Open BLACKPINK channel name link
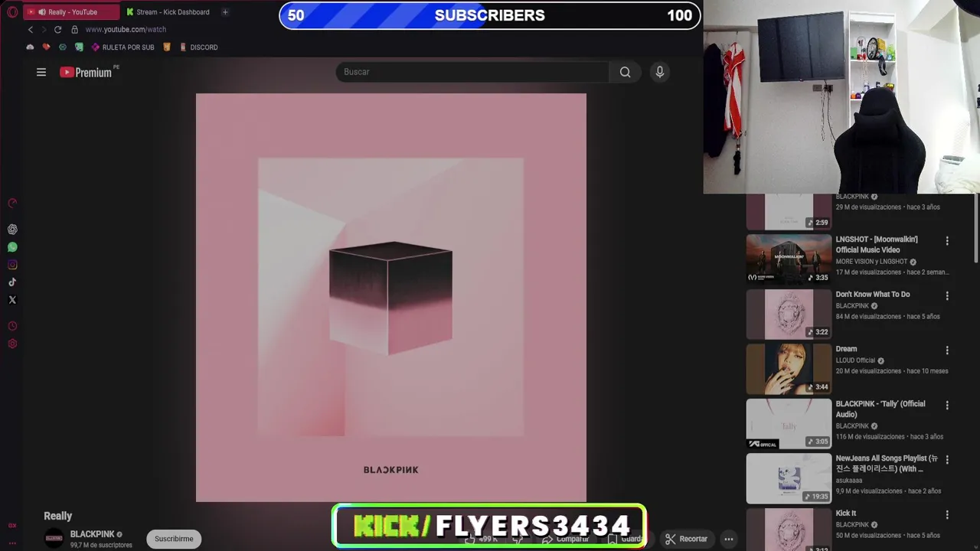Screen dimensions: 980x551 point(92,534)
